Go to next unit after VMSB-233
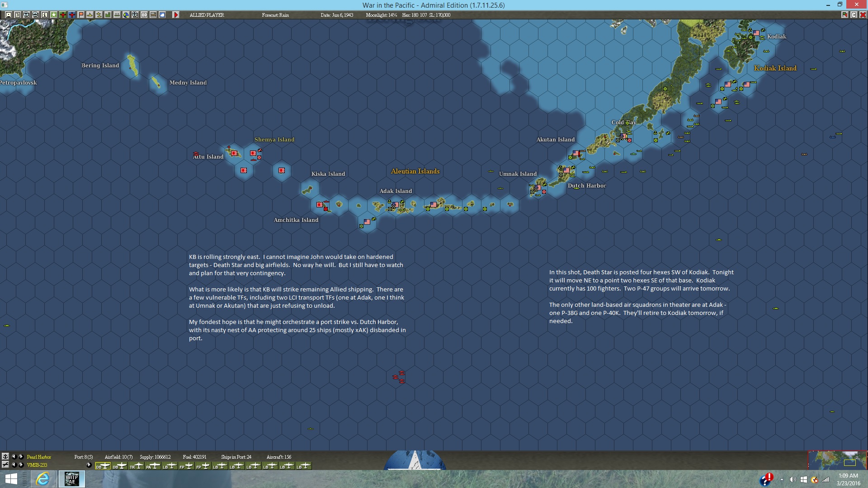868x488 pixels. click(x=21, y=465)
